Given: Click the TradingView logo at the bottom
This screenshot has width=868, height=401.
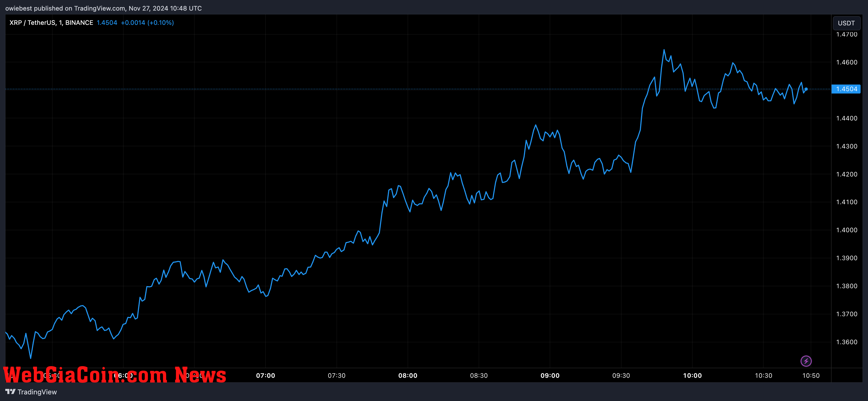Looking at the screenshot, I should click(31, 391).
